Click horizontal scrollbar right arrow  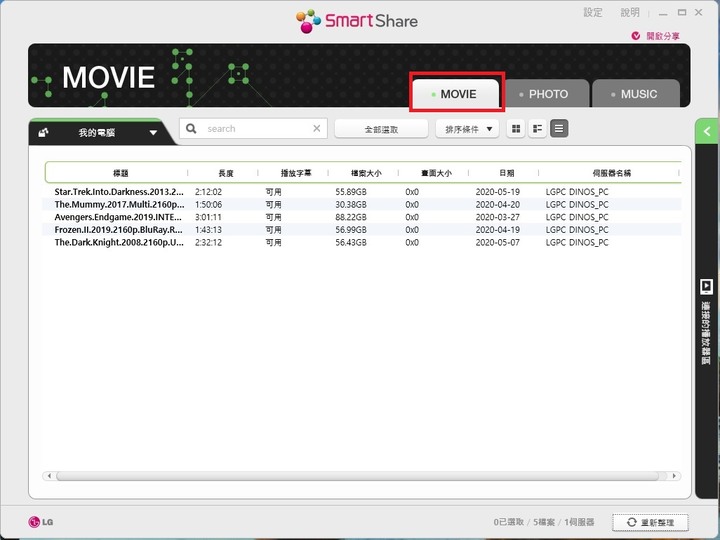click(x=674, y=476)
